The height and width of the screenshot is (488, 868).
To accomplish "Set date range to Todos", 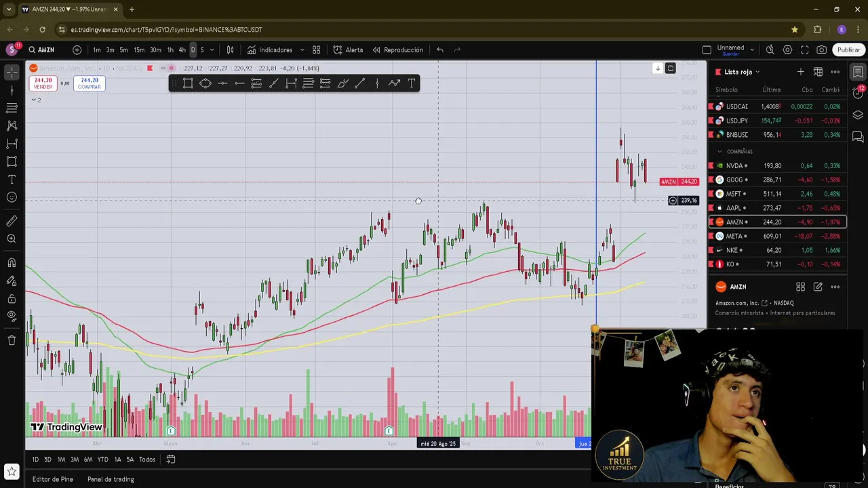I will pyautogui.click(x=147, y=460).
